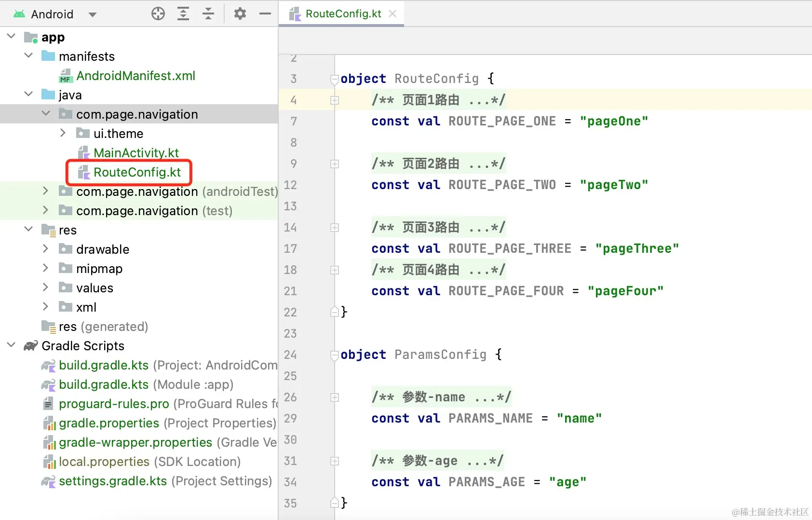Image resolution: width=812 pixels, height=520 pixels.
Task: Expand the xml folder
Action: point(46,307)
